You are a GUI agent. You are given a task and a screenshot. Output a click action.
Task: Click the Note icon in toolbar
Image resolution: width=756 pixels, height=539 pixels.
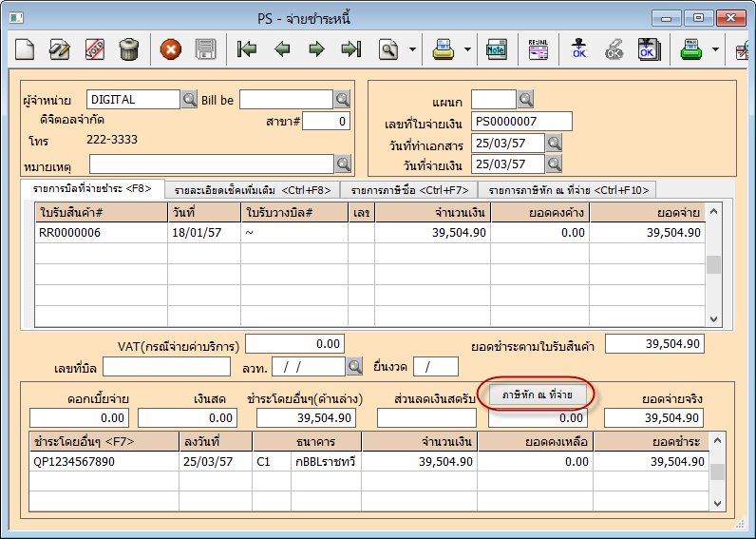point(497,48)
